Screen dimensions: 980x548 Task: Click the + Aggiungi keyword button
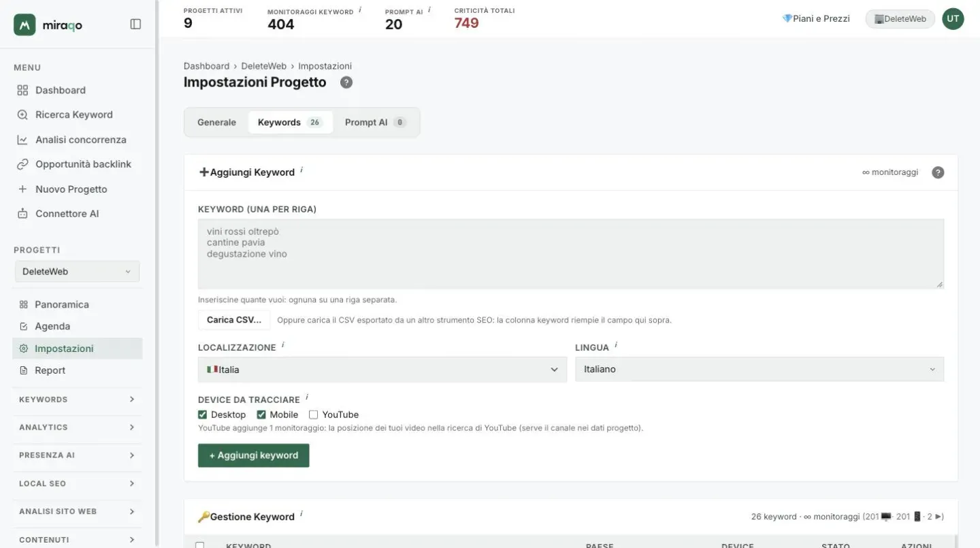click(x=254, y=455)
